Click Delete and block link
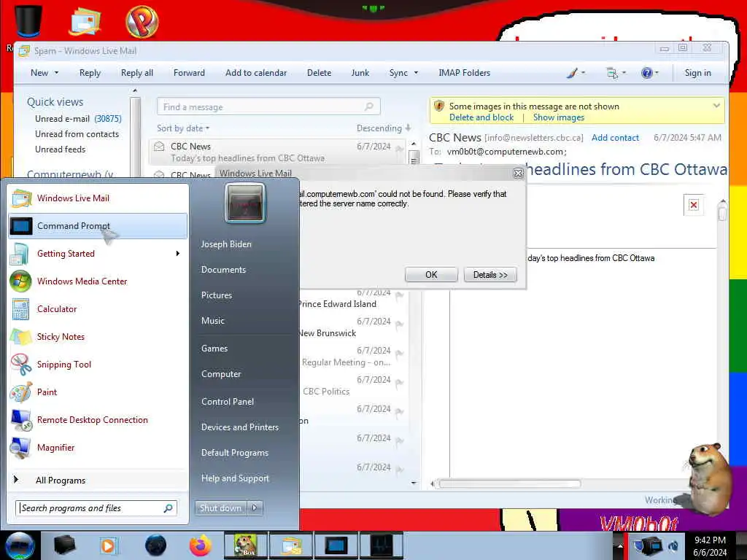Image resolution: width=747 pixels, height=560 pixels. point(481,117)
